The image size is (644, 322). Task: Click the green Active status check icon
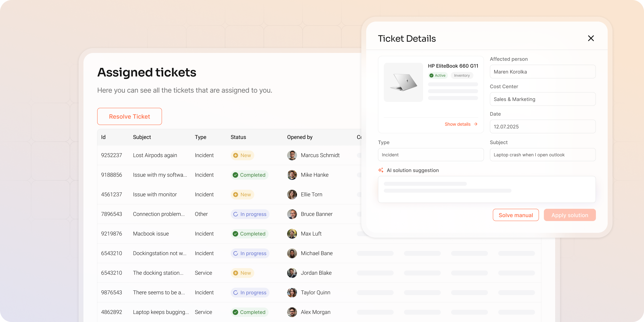pos(431,75)
